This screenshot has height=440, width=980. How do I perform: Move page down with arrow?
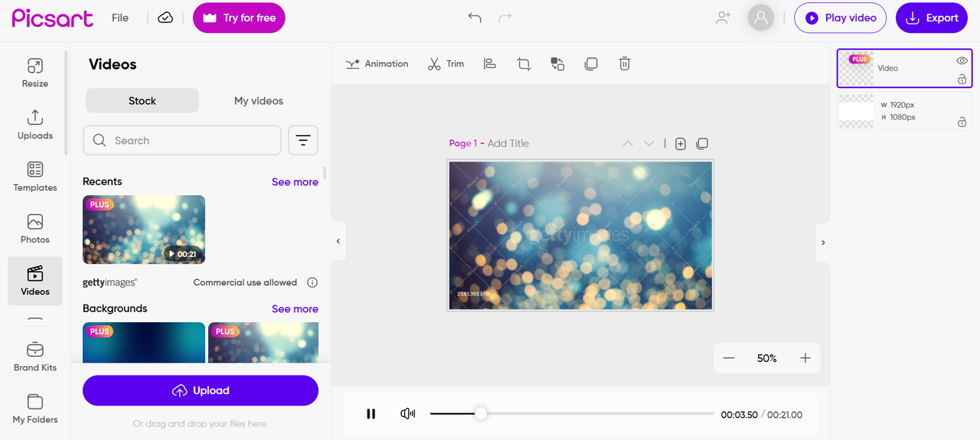[x=649, y=143]
